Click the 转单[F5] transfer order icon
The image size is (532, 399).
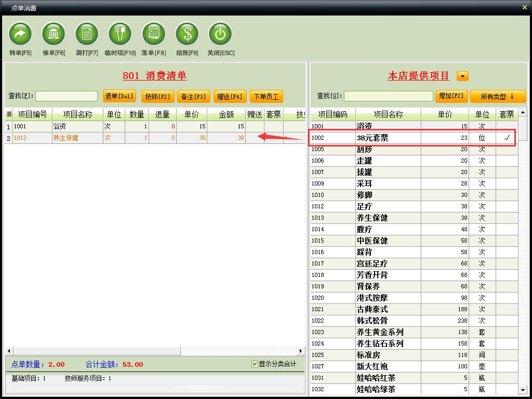[20, 34]
